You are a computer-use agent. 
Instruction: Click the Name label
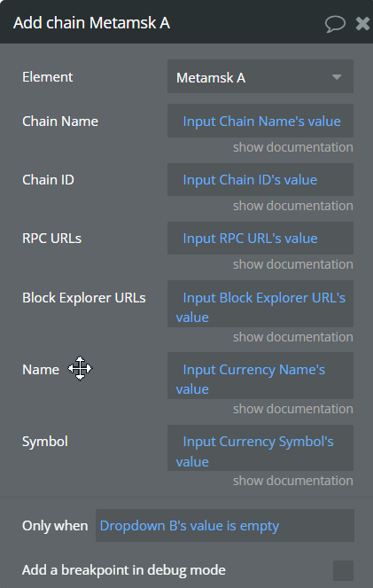click(41, 370)
